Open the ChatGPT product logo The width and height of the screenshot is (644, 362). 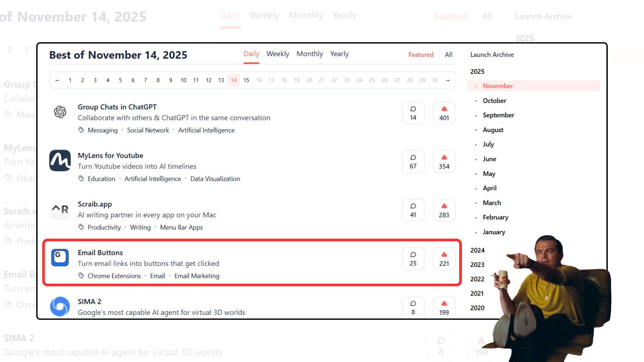pos(60,112)
